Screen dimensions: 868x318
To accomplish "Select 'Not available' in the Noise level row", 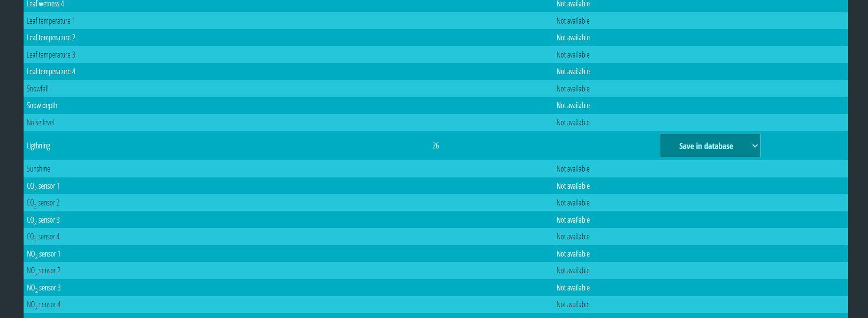I will click(x=573, y=122).
